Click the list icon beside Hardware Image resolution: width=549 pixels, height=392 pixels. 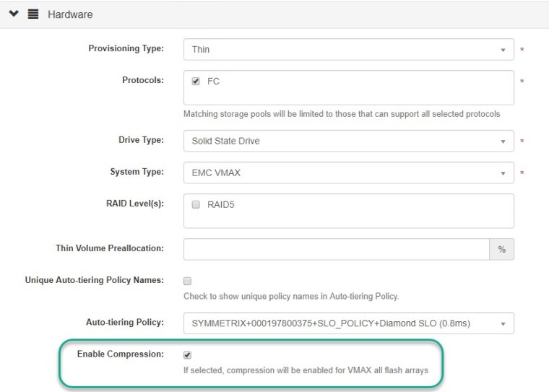pos(33,14)
